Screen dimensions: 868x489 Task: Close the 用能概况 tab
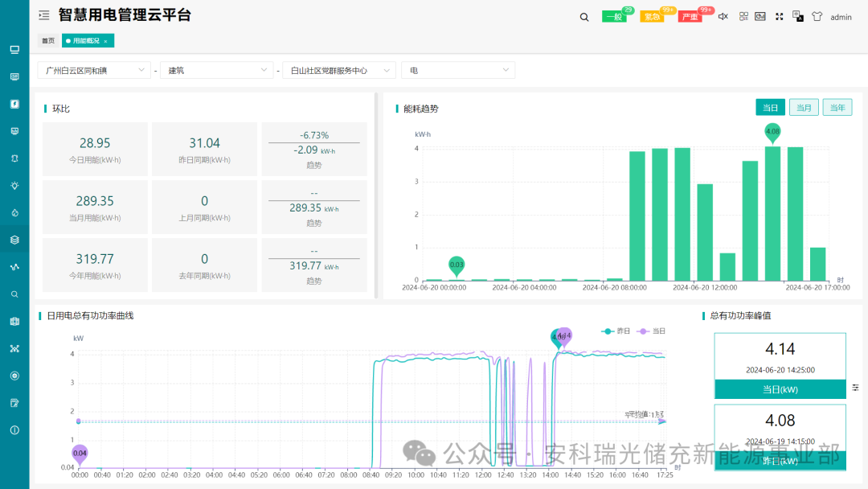(x=106, y=41)
